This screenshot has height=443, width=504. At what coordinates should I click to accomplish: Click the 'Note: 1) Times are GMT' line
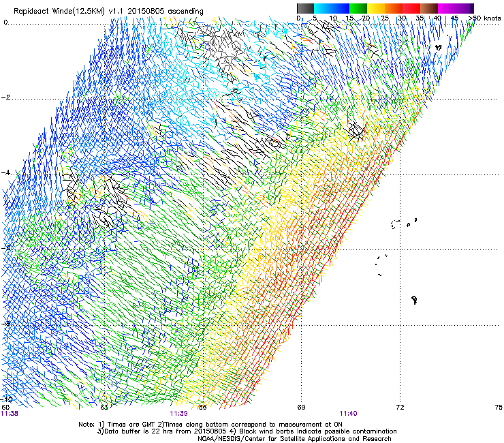click(210, 425)
